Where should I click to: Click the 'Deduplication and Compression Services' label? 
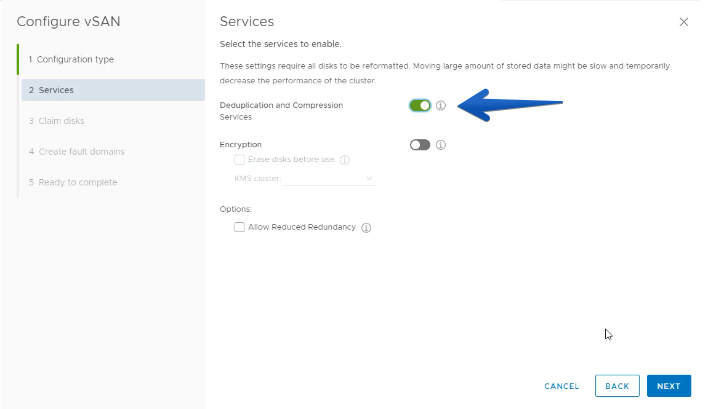point(281,111)
